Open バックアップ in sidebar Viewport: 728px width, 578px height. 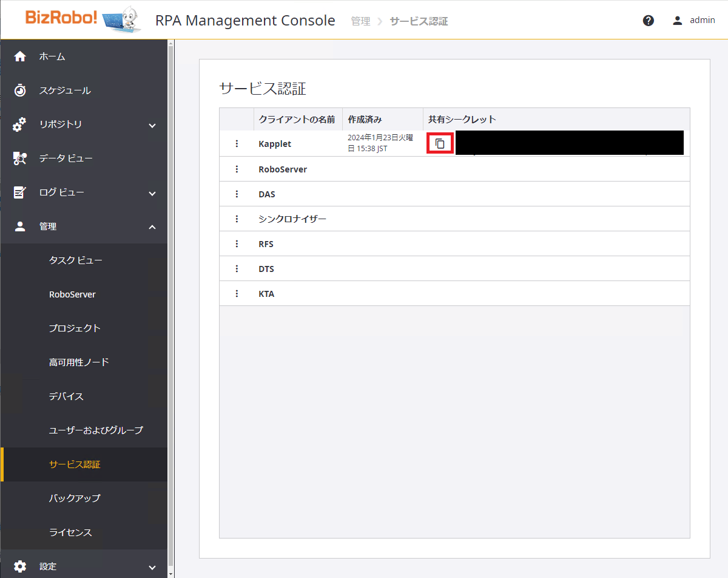tap(84, 498)
